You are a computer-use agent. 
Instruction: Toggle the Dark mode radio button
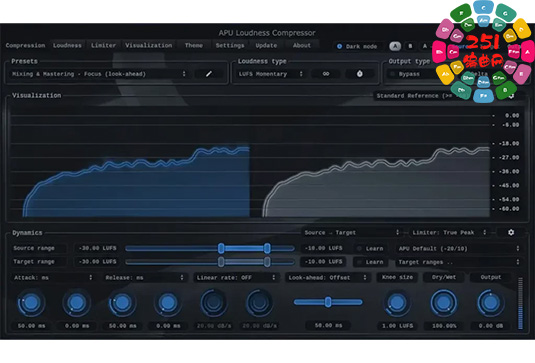pos(339,46)
